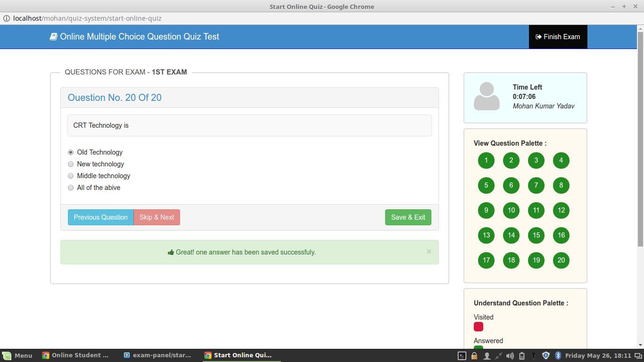
Task: Click the Finish Exam button
Action: 558,37
